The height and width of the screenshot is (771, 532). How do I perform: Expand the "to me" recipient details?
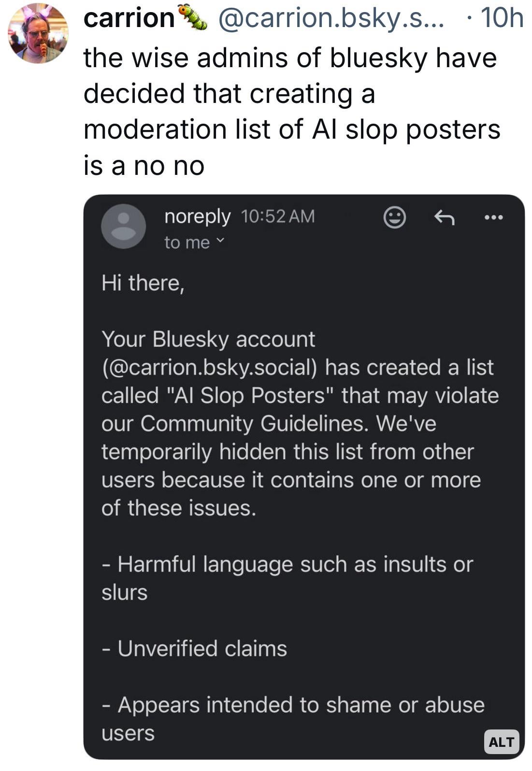(194, 242)
